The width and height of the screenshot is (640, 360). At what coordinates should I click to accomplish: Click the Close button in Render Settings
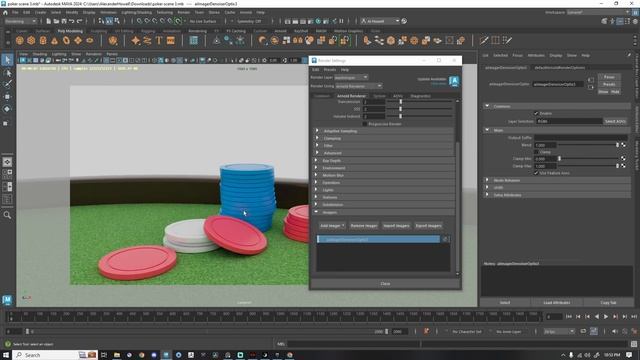click(x=385, y=283)
